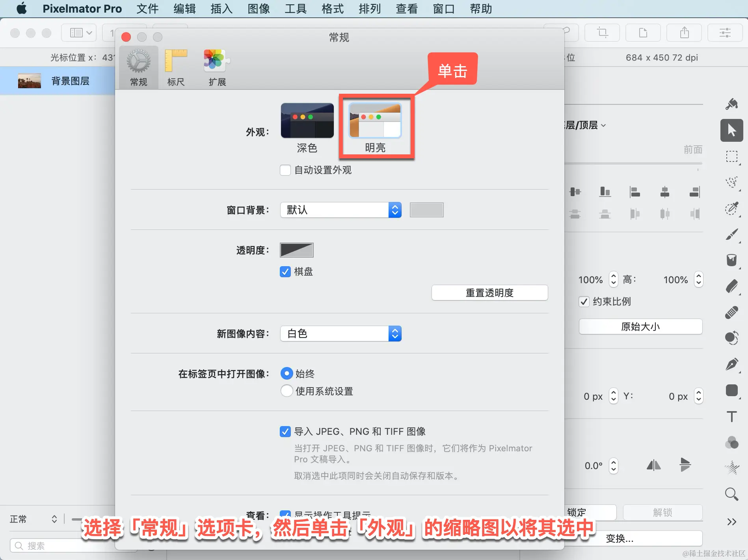The height and width of the screenshot is (560, 748).
Task: Toggle 约束比例 checkbox
Action: coord(584,302)
